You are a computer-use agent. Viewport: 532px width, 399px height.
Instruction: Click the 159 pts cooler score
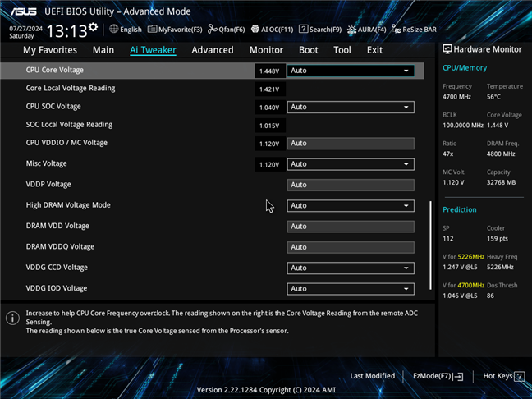[x=498, y=239]
